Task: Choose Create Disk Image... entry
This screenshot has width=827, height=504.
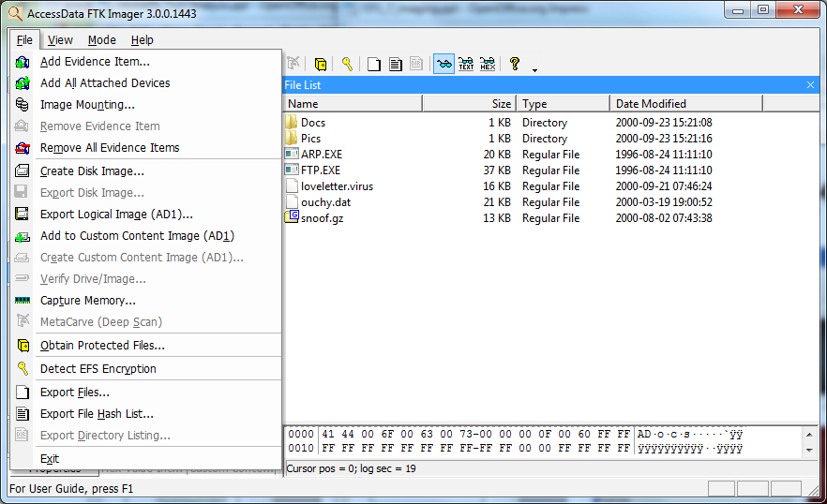Action: pos(92,171)
